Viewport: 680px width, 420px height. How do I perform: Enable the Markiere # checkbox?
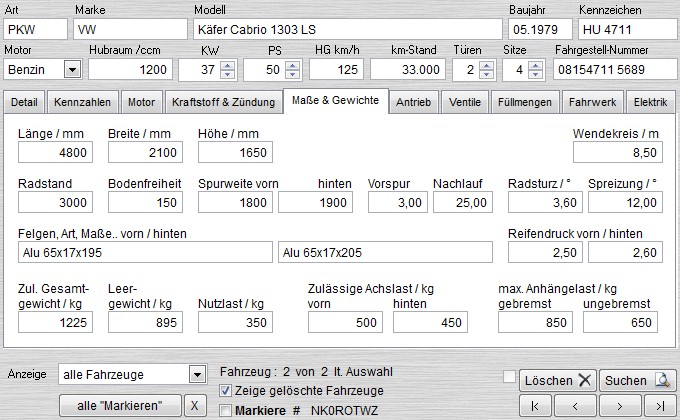click(x=225, y=410)
